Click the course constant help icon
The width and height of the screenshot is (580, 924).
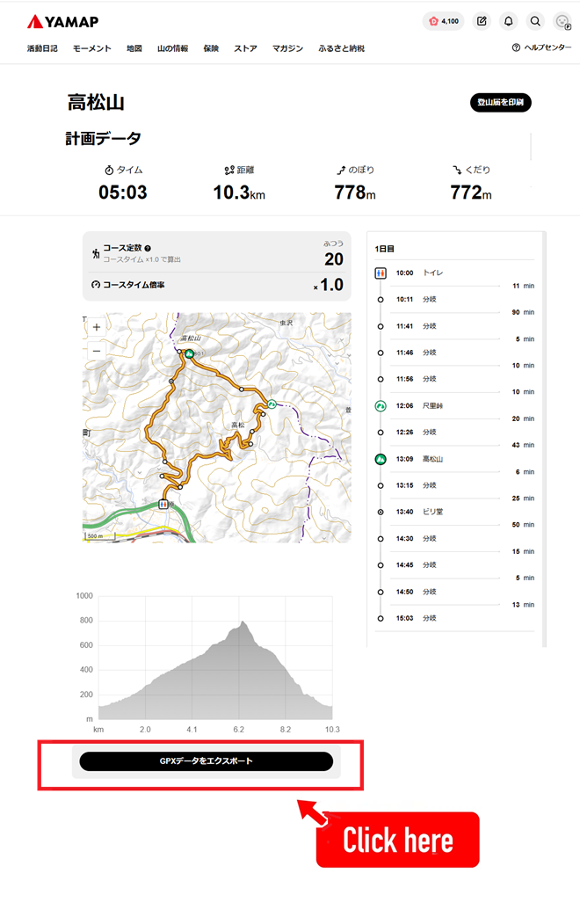148,249
